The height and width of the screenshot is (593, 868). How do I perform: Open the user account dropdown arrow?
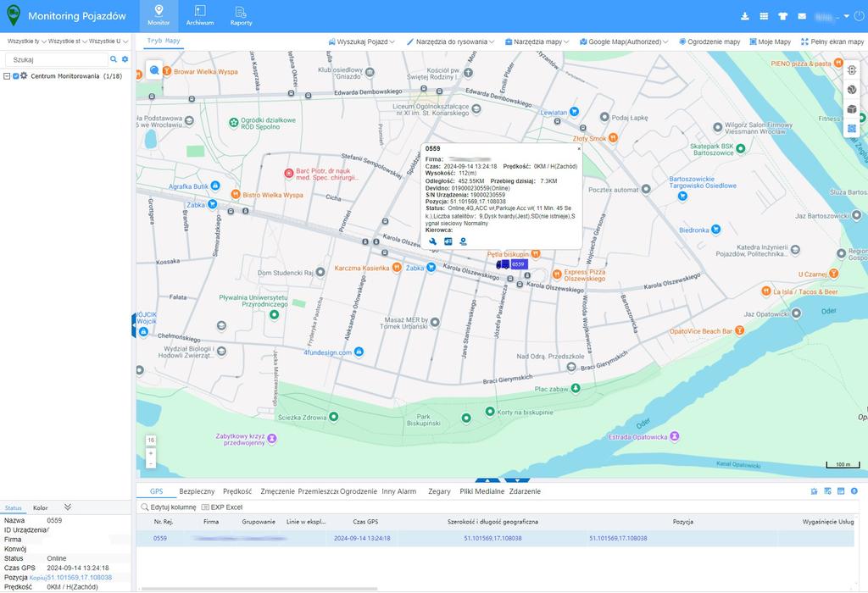[847, 17]
